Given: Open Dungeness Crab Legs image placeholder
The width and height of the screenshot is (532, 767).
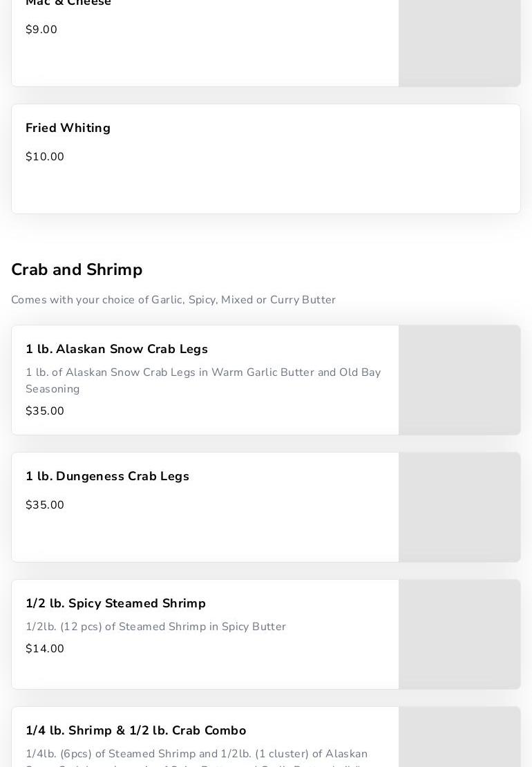Looking at the screenshot, I should click(x=459, y=507).
